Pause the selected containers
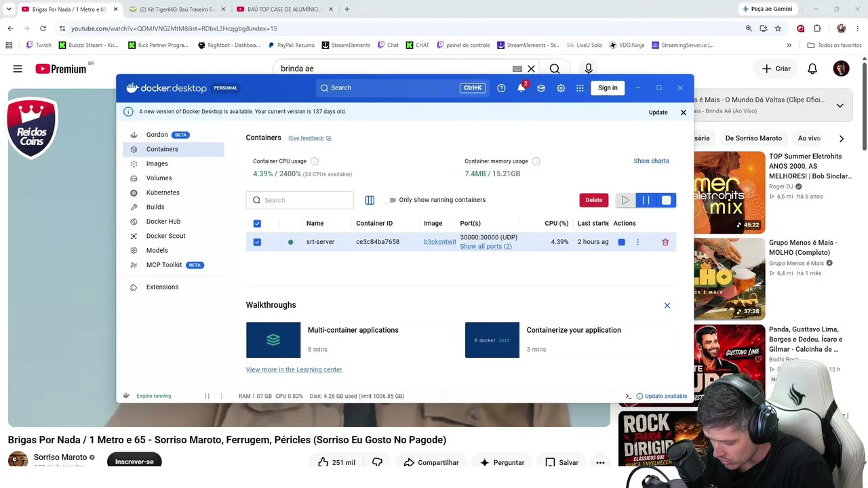The width and height of the screenshot is (868, 488). (646, 200)
